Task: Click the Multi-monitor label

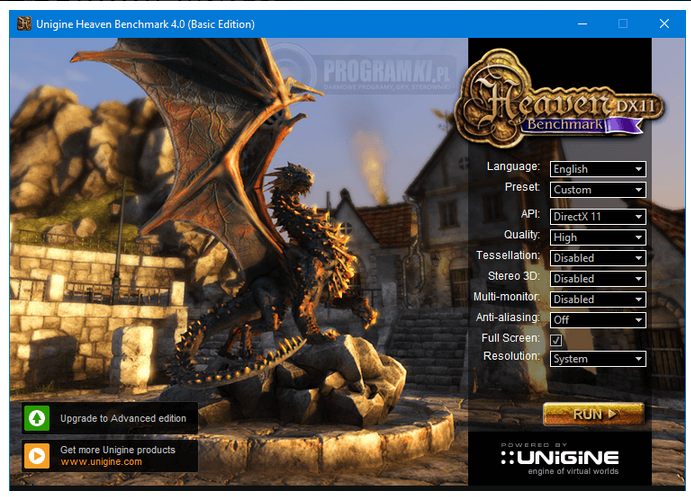Action: 506,297
